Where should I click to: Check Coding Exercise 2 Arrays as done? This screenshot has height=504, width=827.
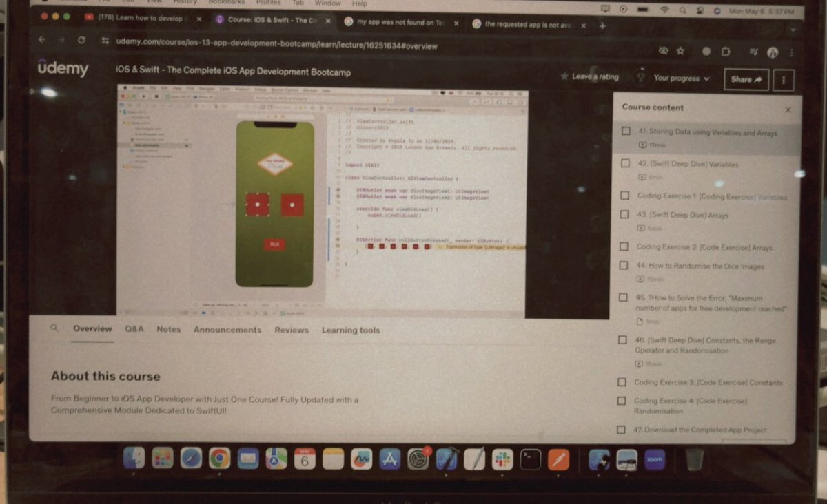tap(624, 246)
